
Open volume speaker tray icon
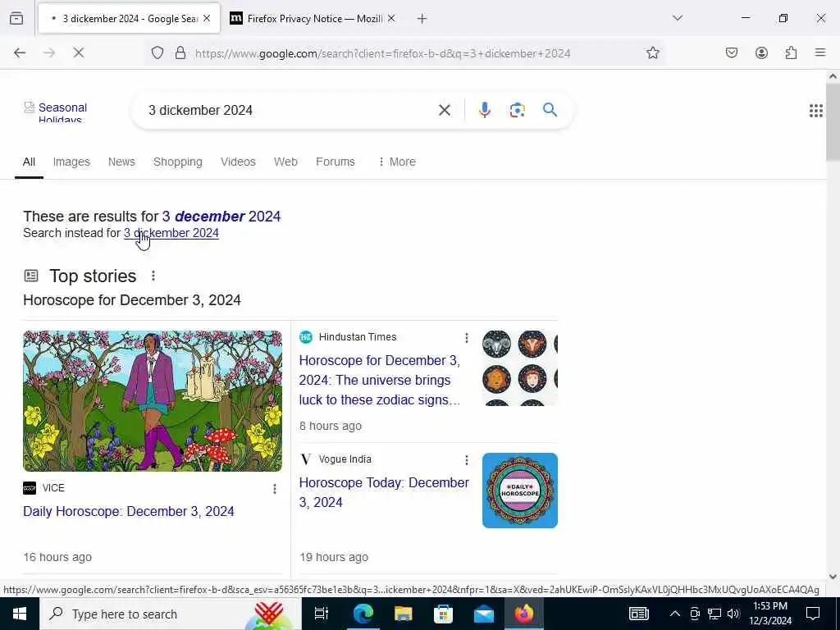coord(733,614)
